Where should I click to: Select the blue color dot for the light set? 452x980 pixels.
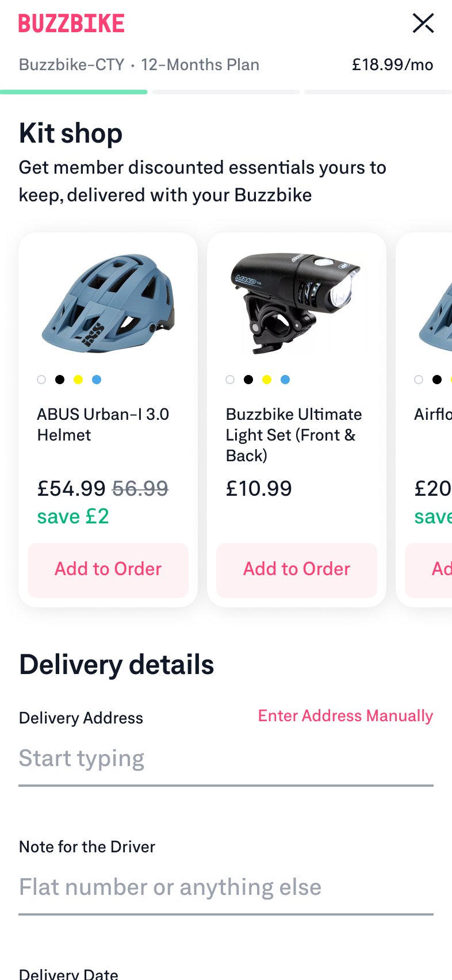click(x=285, y=380)
